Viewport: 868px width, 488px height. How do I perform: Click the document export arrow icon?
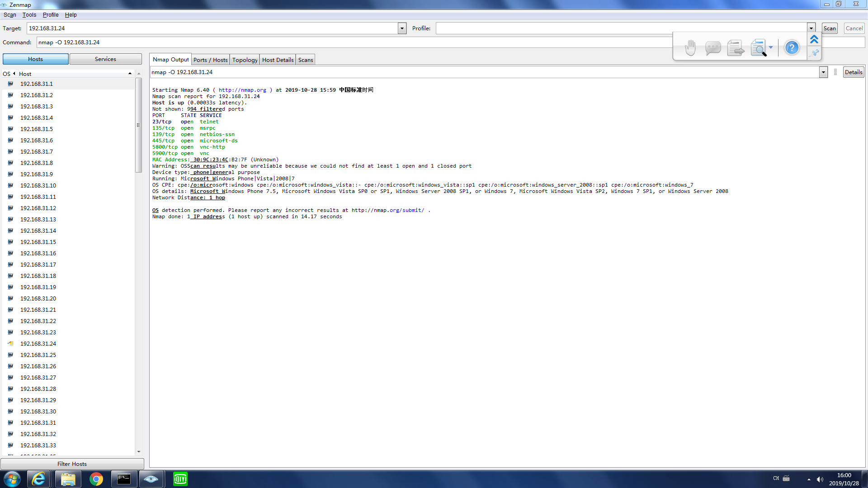[x=736, y=47]
